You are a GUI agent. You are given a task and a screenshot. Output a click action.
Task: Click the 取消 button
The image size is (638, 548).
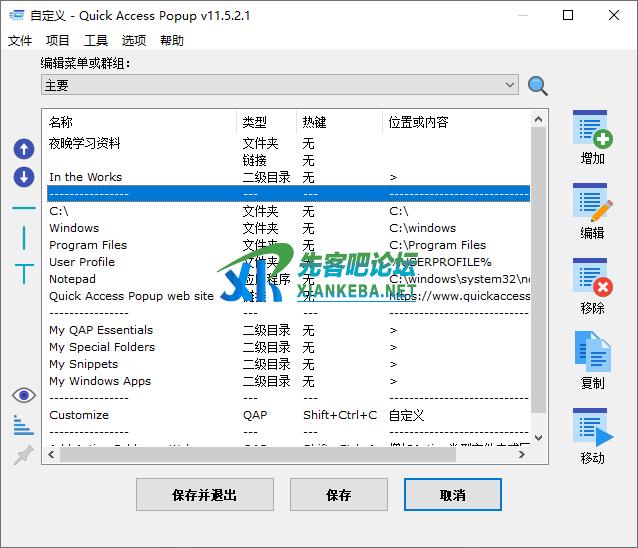coord(452,494)
